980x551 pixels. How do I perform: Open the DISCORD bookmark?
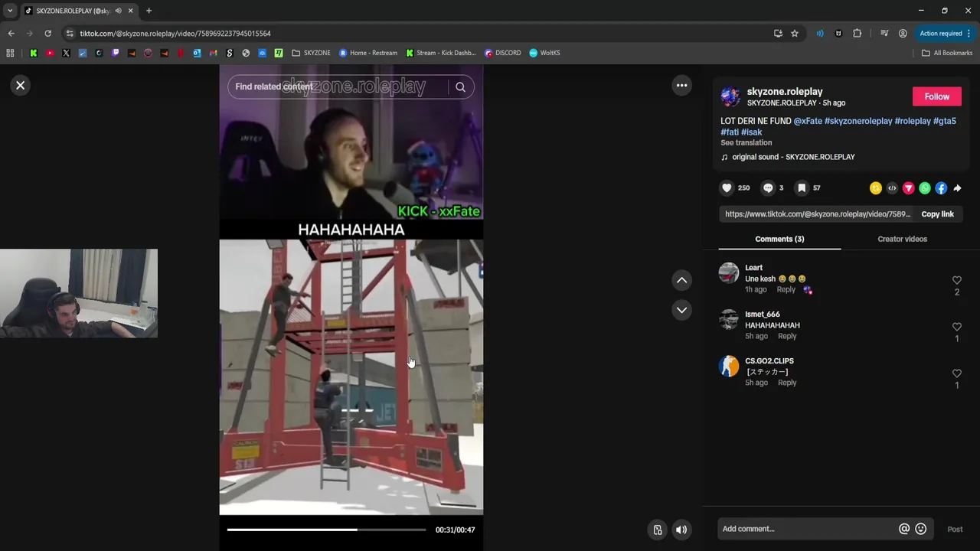(503, 53)
